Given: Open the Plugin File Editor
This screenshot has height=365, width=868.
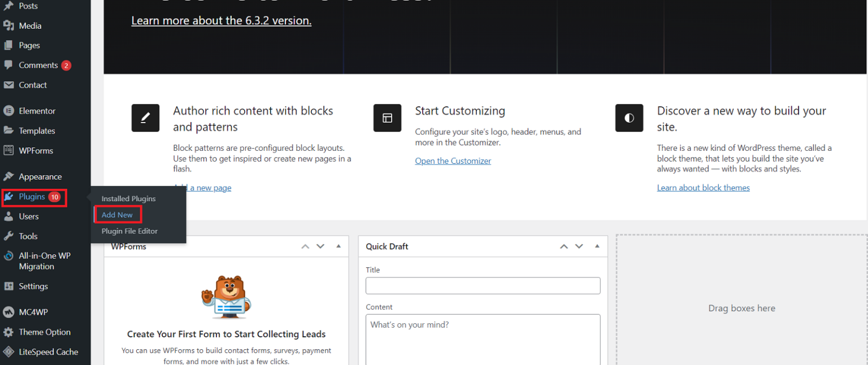Looking at the screenshot, I should tap(129, 231).
